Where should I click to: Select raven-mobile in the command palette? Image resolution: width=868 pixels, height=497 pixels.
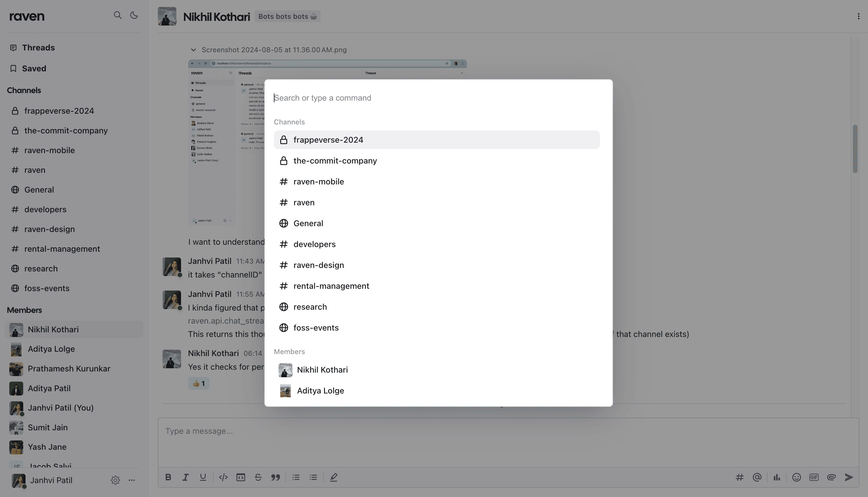[x=437, y=182]
